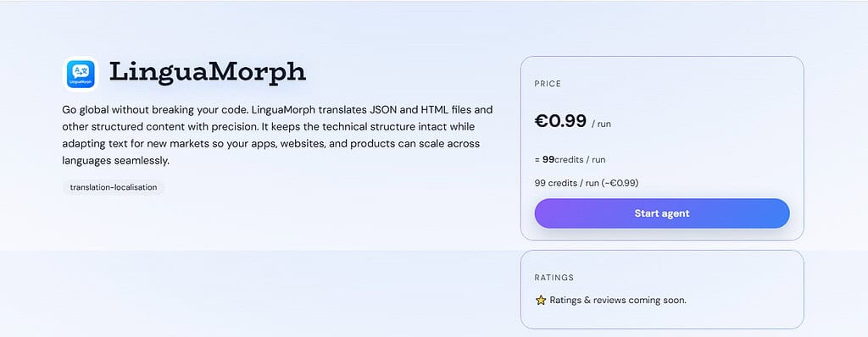Click "Ratings & reviews coming soon." text

(x=618, y=300)
